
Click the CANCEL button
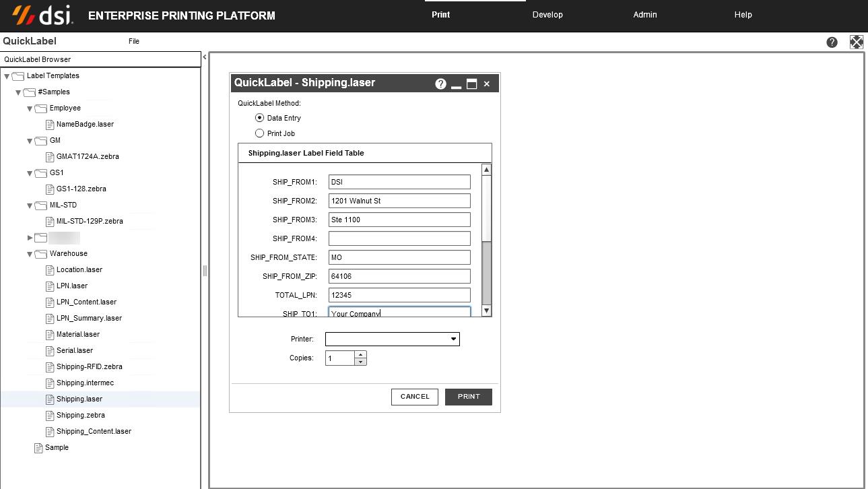(x=414, y=397)
